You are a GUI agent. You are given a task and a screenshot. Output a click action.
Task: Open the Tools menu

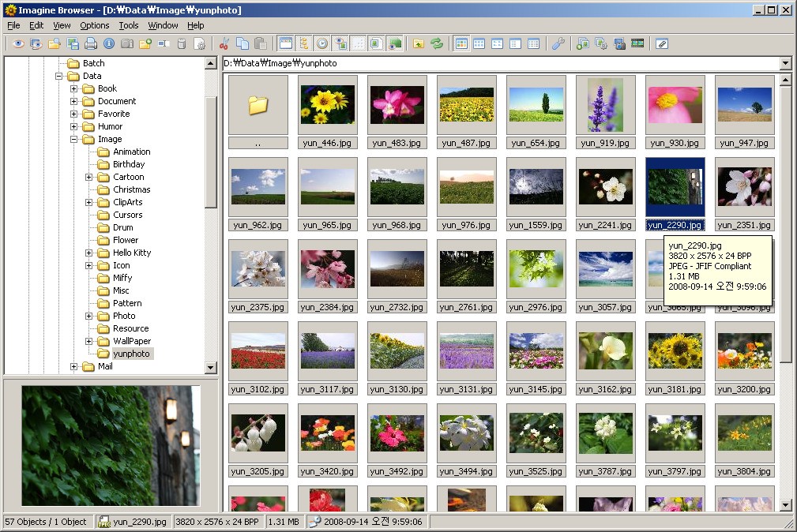pos(128,25)
